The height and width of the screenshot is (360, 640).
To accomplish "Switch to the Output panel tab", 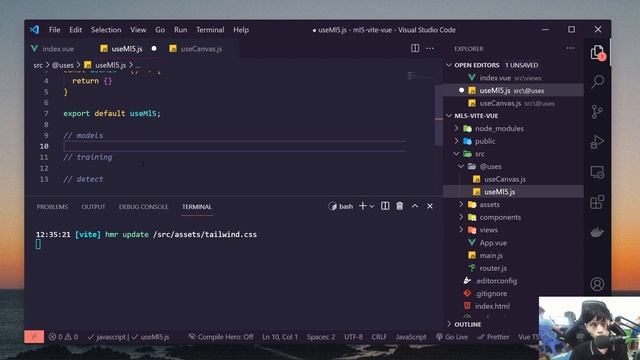I will point(93,207).
